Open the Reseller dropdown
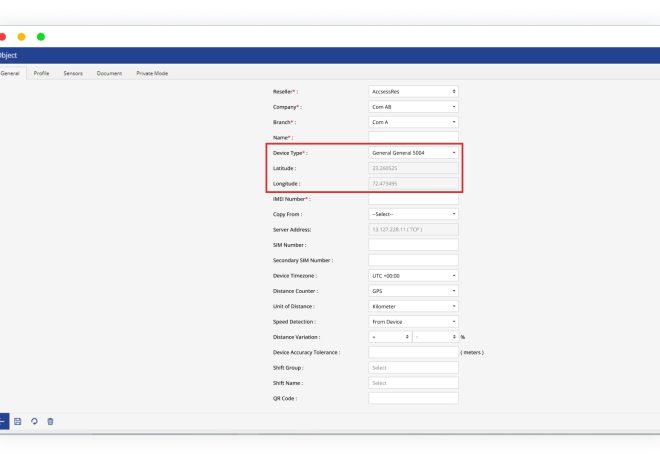This screenshot has width=660, height=460. [413, 91]
